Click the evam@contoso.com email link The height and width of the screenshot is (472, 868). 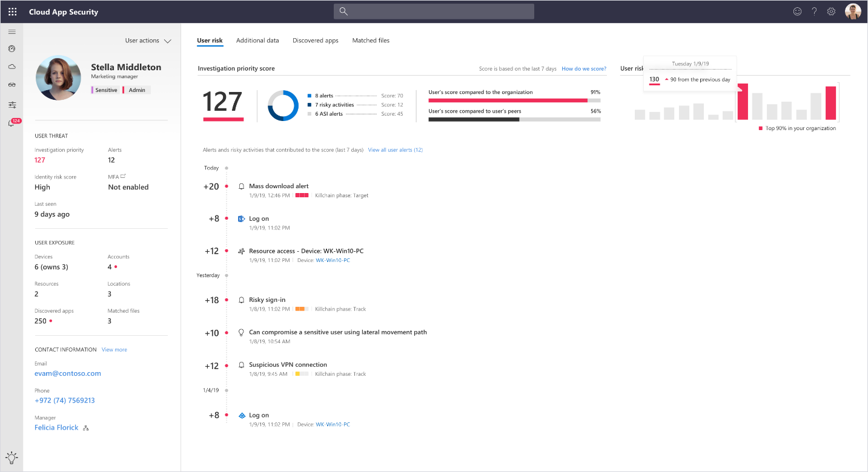(x=68, y=373)
